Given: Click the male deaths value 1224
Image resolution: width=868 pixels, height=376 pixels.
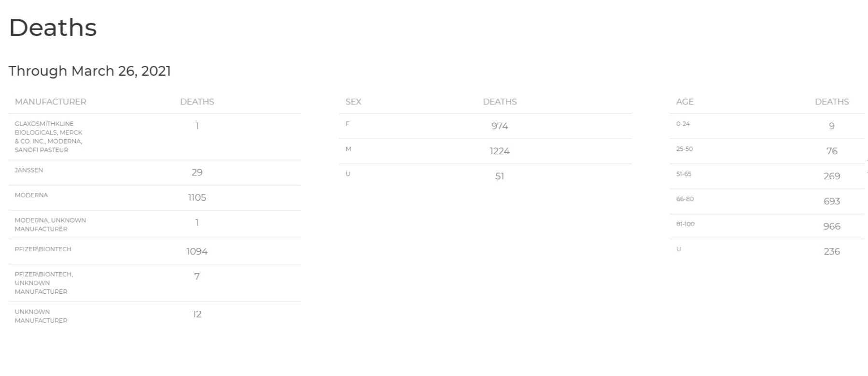Looking at the screenshot, I should (500, 151).
